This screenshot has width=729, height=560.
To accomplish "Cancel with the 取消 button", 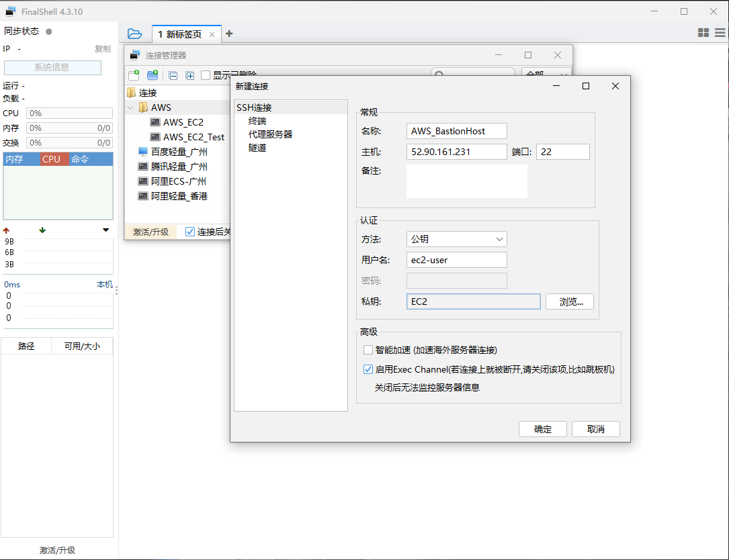I will (595, 430).
